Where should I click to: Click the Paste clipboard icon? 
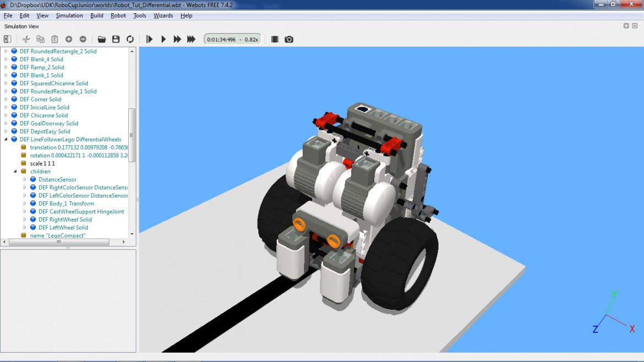click(x=54, y=40)
